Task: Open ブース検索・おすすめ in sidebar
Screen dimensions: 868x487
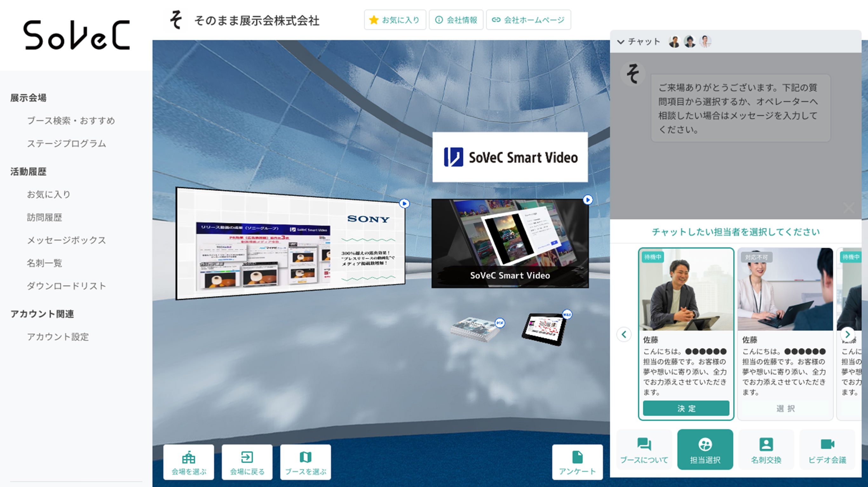Action: pos(71,121)
